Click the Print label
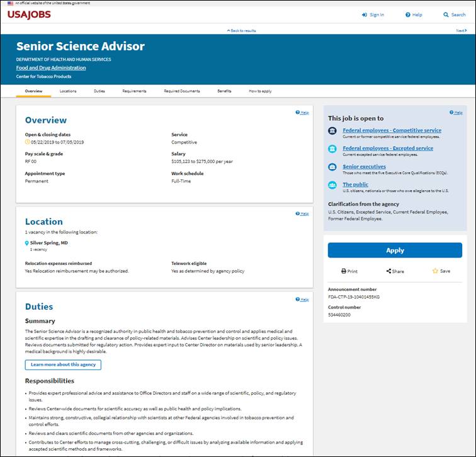 point(353,271)
